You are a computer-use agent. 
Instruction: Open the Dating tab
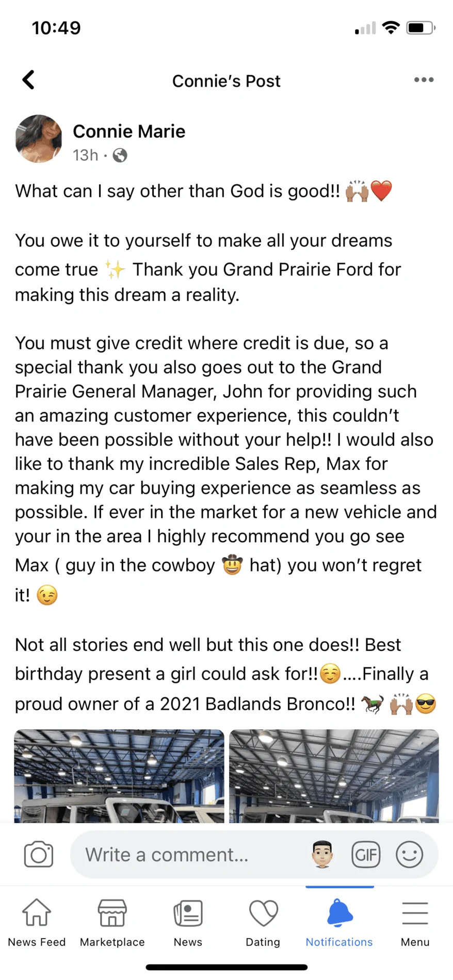tap(263, 922)
